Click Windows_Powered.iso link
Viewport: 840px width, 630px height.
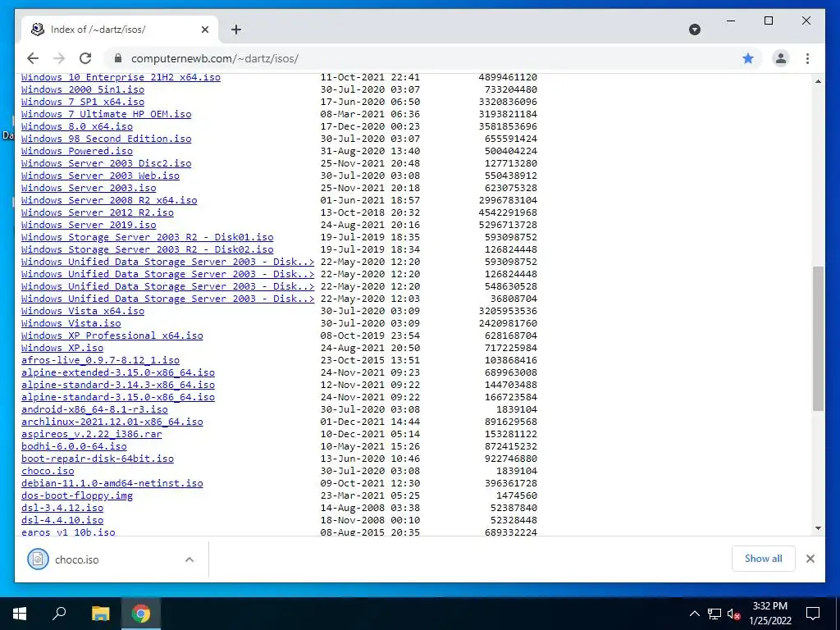[76, 151]
